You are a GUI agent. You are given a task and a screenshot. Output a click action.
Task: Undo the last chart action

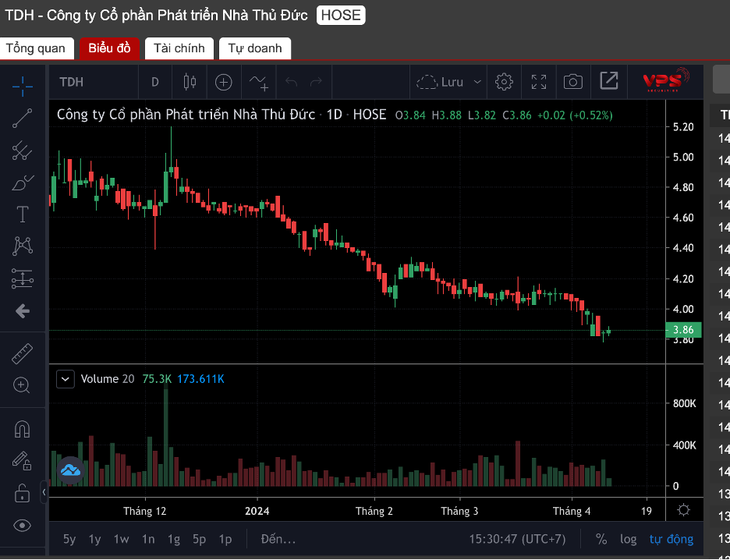(x=292, y=83)
